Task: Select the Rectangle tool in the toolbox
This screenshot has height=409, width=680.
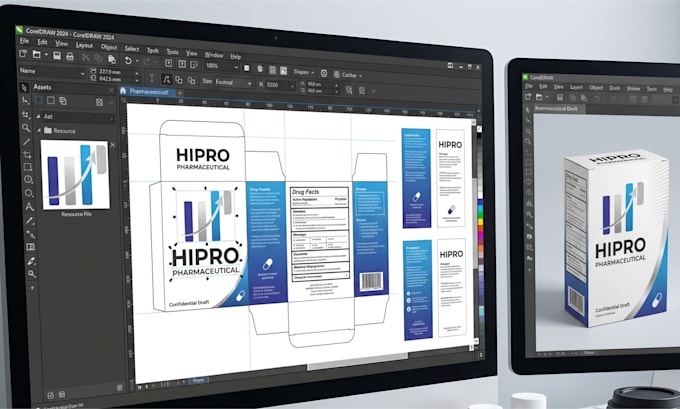Action: [x=28, y=167]
